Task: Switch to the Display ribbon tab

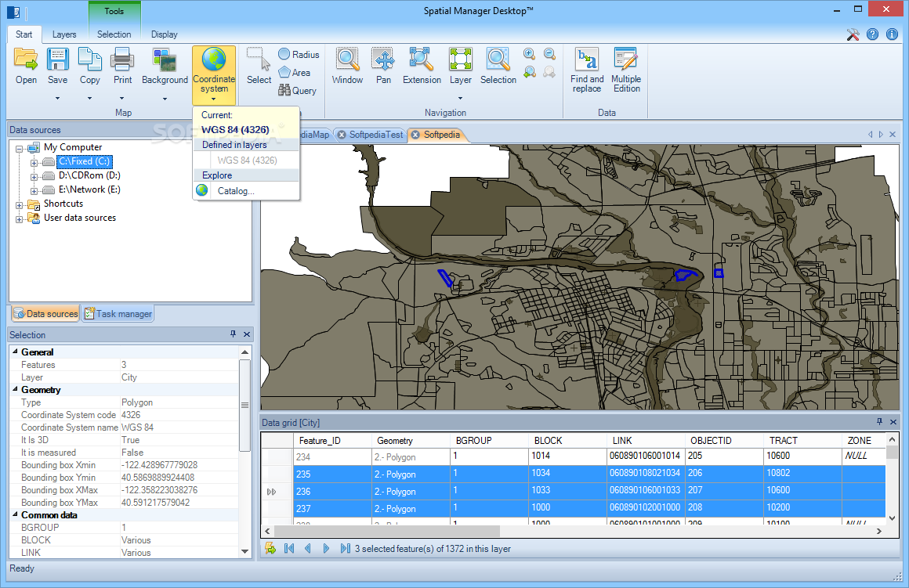Action: point(164,34)
